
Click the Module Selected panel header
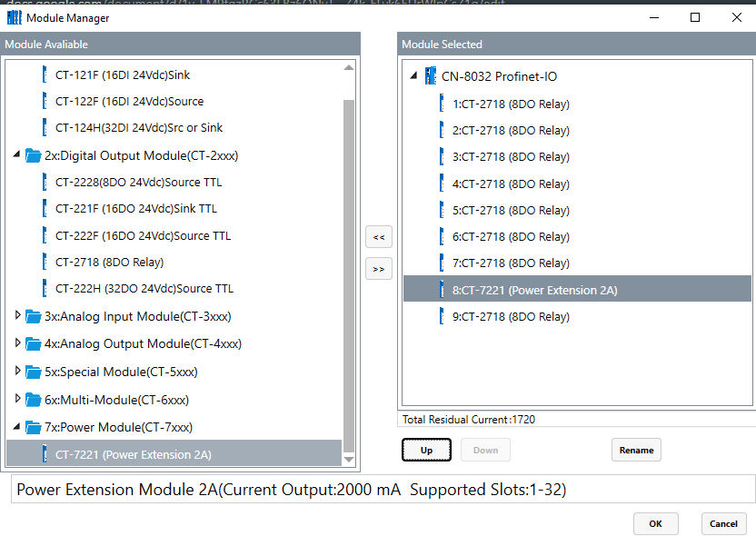tap(576, 44)
